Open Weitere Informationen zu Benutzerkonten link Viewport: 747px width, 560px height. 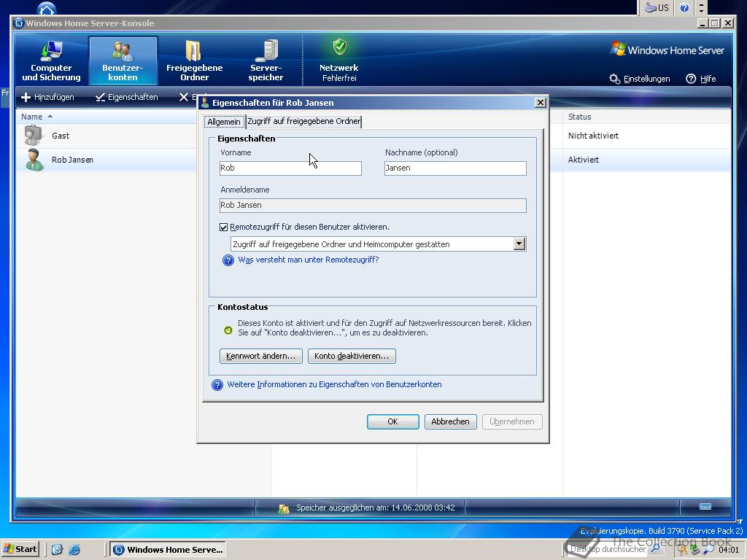[x=334, y=385]
